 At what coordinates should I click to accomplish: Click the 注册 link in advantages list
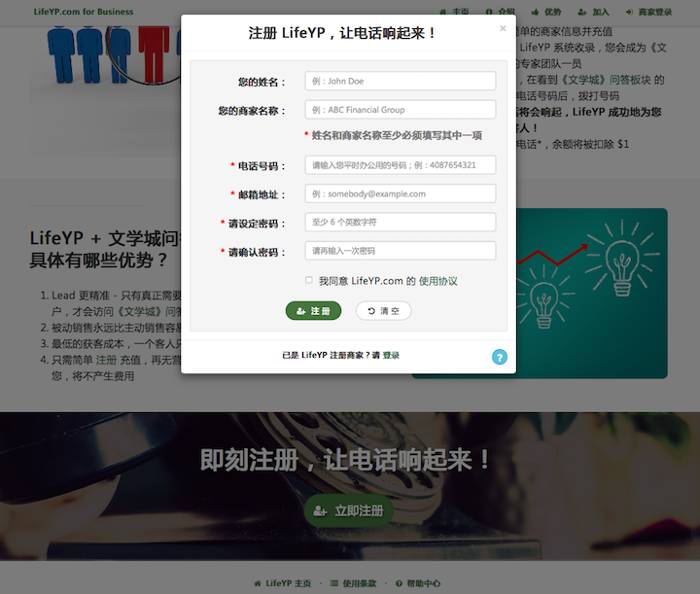tap(106, 360)
